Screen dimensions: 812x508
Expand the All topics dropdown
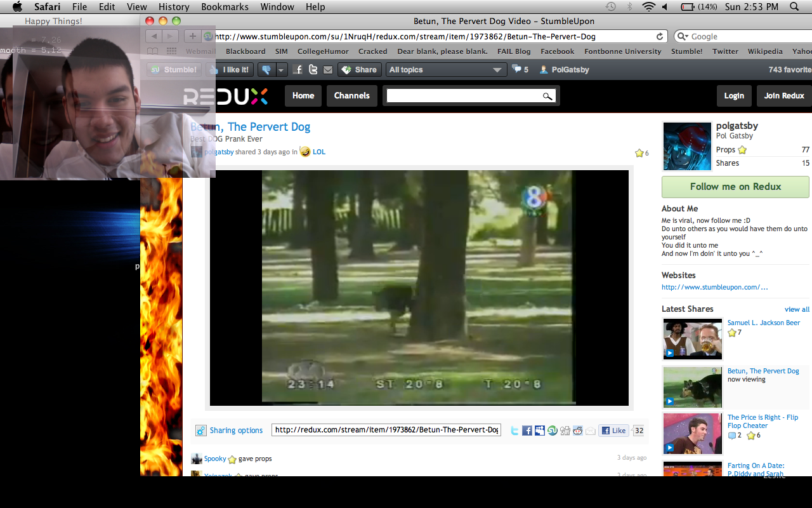(x=446, y=70)
